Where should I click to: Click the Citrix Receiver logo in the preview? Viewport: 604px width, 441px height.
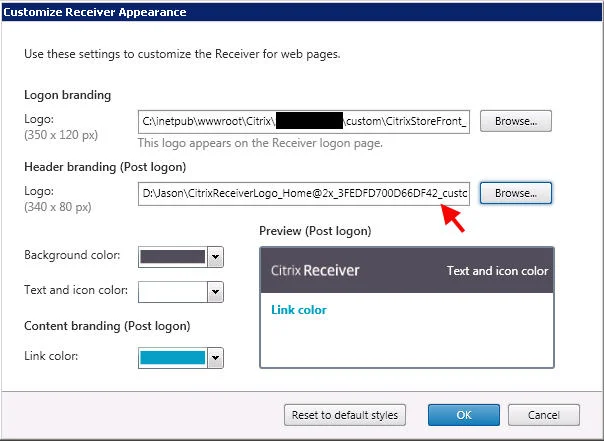[315, 270]
